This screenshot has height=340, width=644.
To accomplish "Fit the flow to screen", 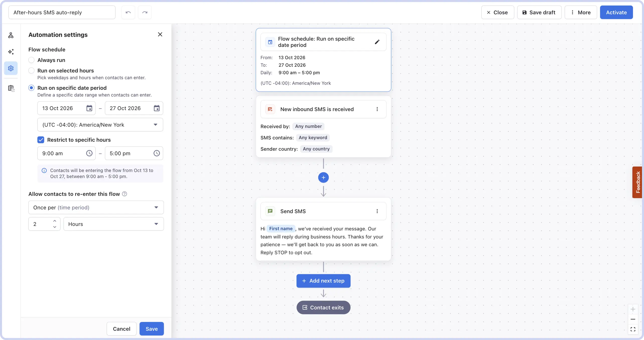I will click(x=633, y=329).
